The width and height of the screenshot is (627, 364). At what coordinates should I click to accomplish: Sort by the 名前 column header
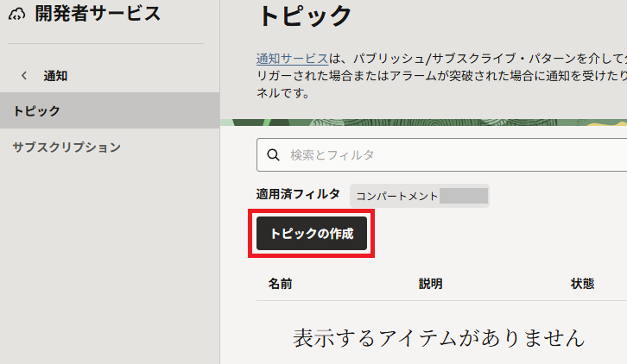coord(280,284)
